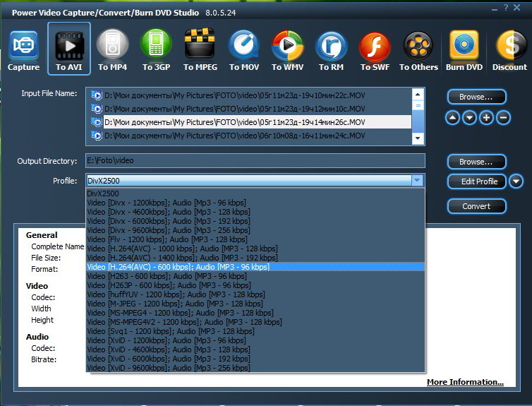The image size is (532, 406).
Task: Click Browse for Output Directory
Action: click(x=477, y=162)
